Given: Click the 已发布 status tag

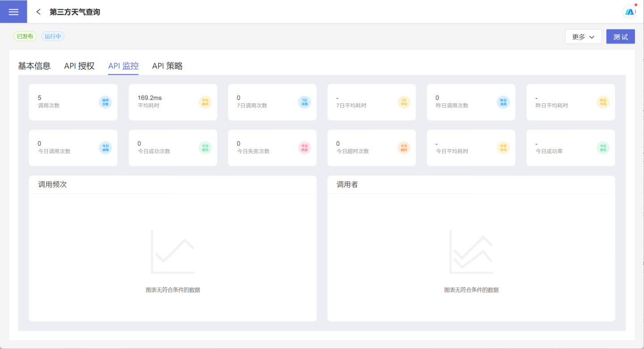Looking at the screenshot, I should point(25,36).
